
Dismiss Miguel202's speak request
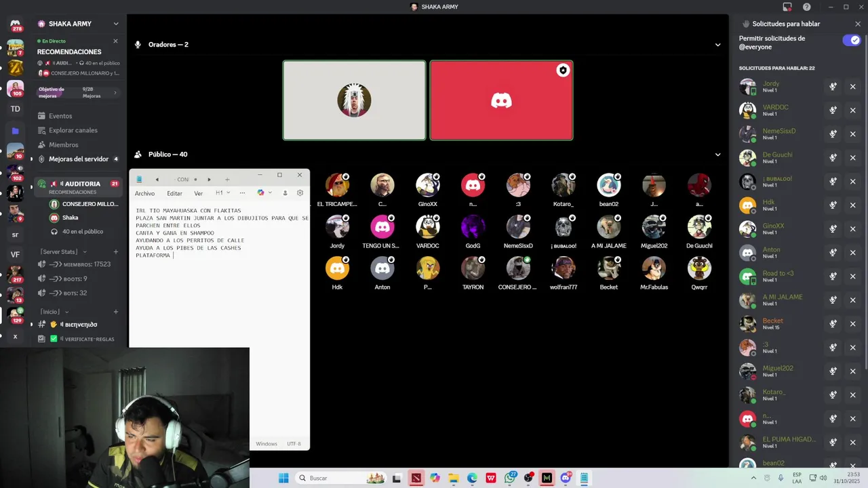[x=853, y=371]
